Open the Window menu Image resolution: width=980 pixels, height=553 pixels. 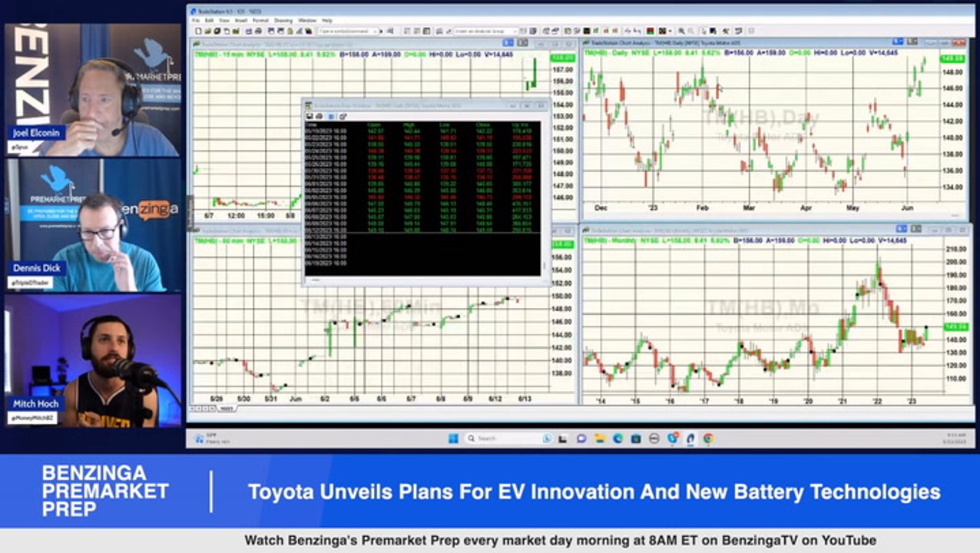click(307, 20)
